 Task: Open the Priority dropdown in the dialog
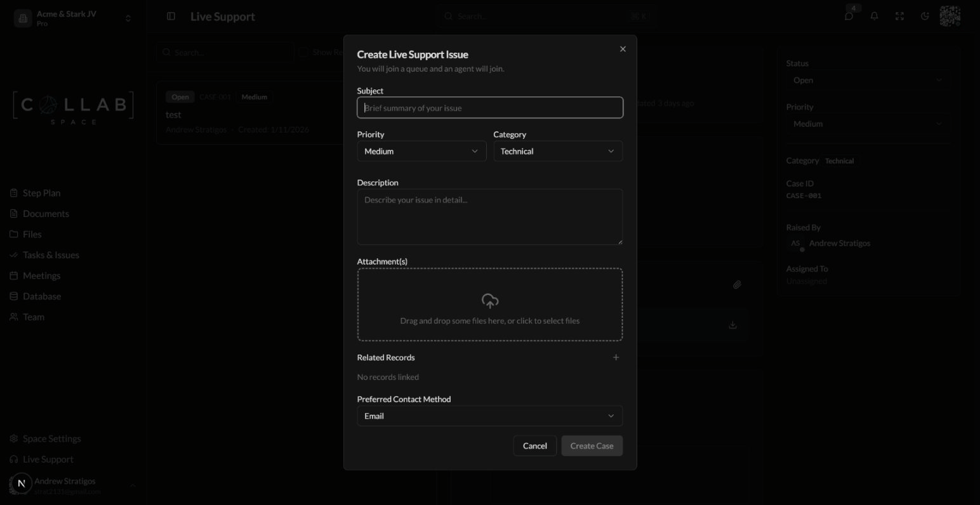tap(421, 151)
